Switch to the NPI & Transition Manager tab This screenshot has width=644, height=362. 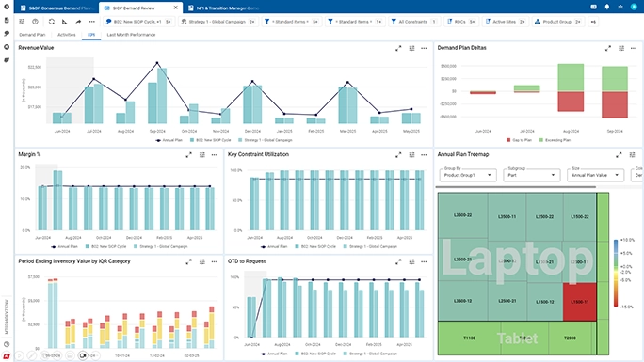coord(223,8)
